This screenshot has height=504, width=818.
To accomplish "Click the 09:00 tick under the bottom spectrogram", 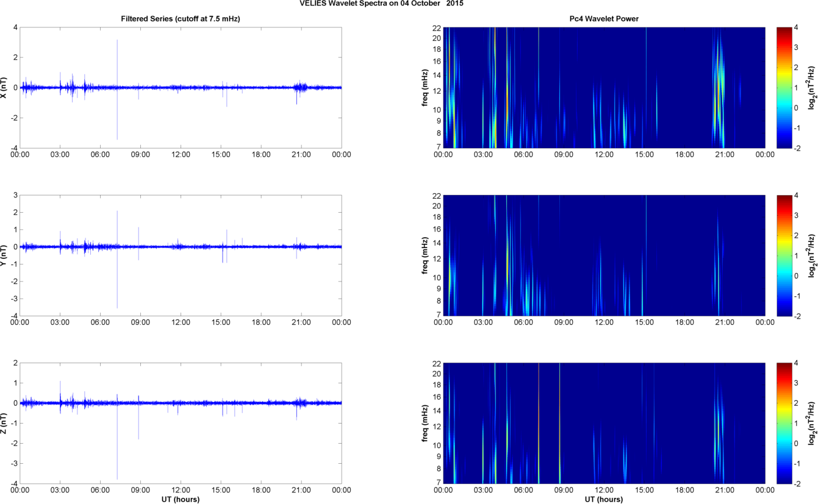I will point(564,490).
